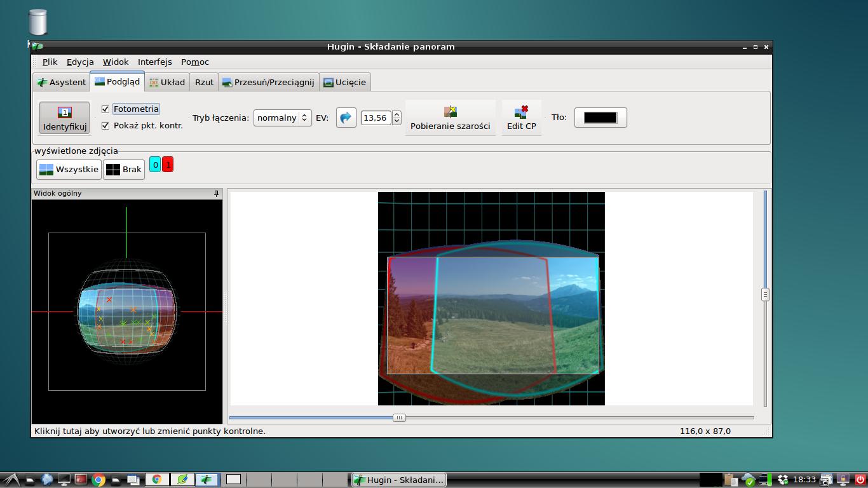Click the black Tło color swatch

point(600,118)
